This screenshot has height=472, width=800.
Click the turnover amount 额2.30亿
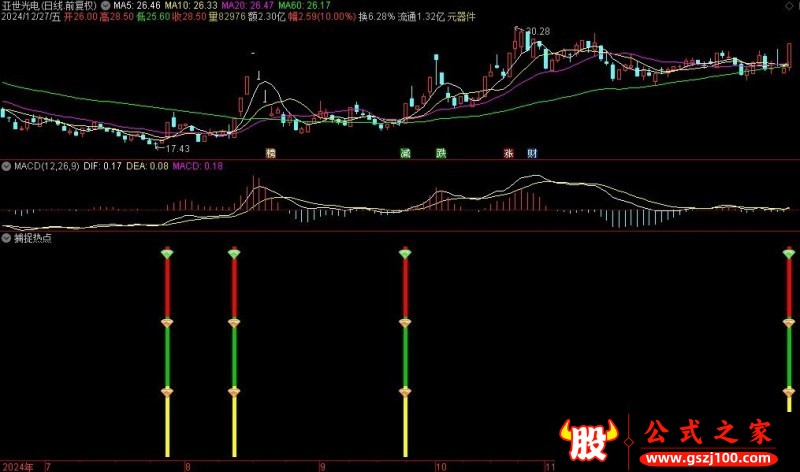point(266,17)
